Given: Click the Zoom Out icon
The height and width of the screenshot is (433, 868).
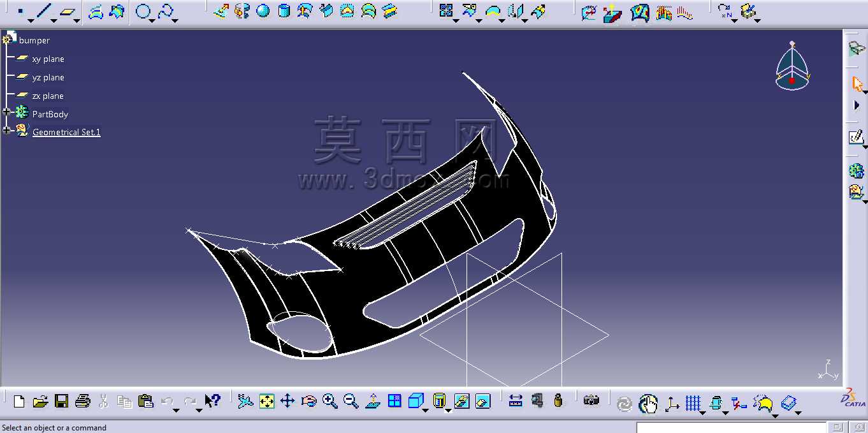Looking at the screenshot, I should click(x=351, y=401).
